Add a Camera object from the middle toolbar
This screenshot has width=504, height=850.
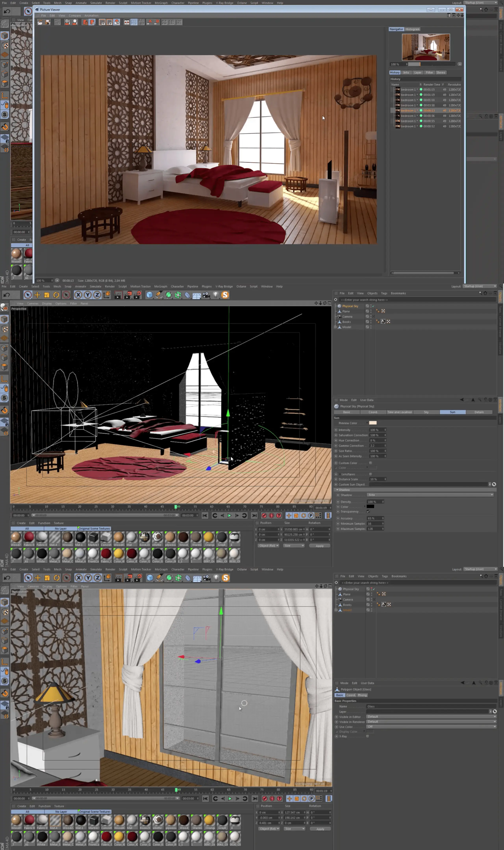pos(206,295)
